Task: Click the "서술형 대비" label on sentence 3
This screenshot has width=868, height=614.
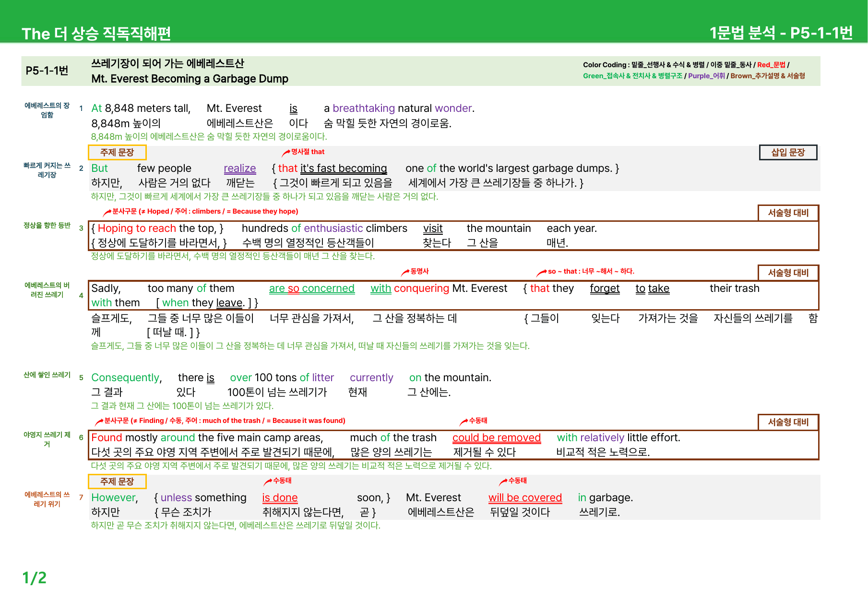Action: [788, 213]
